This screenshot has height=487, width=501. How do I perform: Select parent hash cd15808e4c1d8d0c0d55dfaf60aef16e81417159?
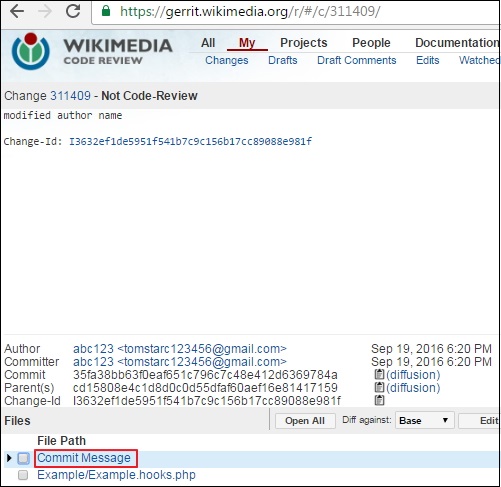[x=205, y=388]
